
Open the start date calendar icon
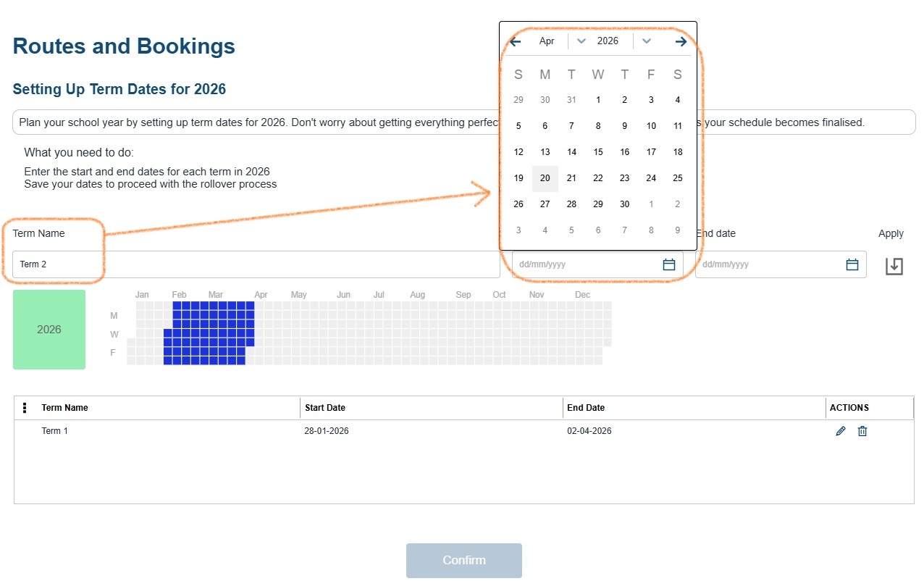click(x=669, y=264)
